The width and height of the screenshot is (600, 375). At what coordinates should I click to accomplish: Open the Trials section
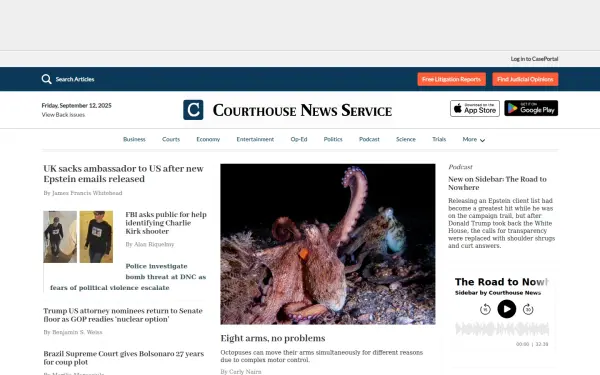coord(439,139)
